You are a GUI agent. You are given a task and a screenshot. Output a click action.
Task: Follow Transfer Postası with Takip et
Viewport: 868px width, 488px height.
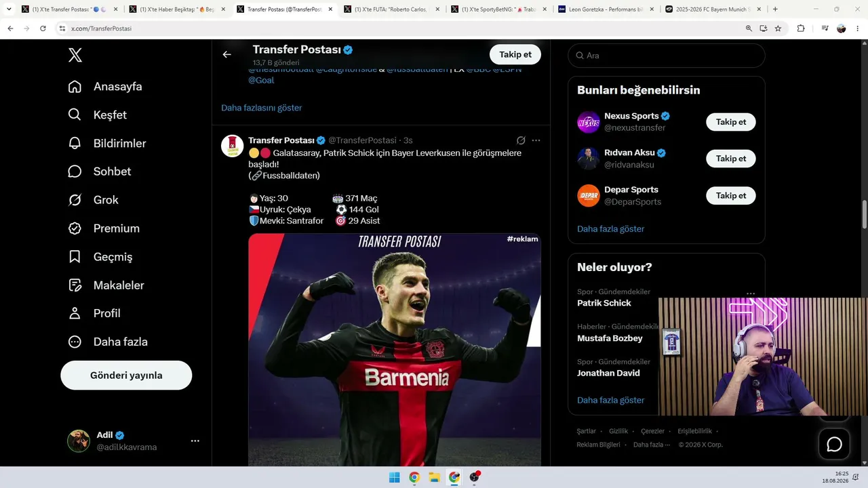[515, 55]
